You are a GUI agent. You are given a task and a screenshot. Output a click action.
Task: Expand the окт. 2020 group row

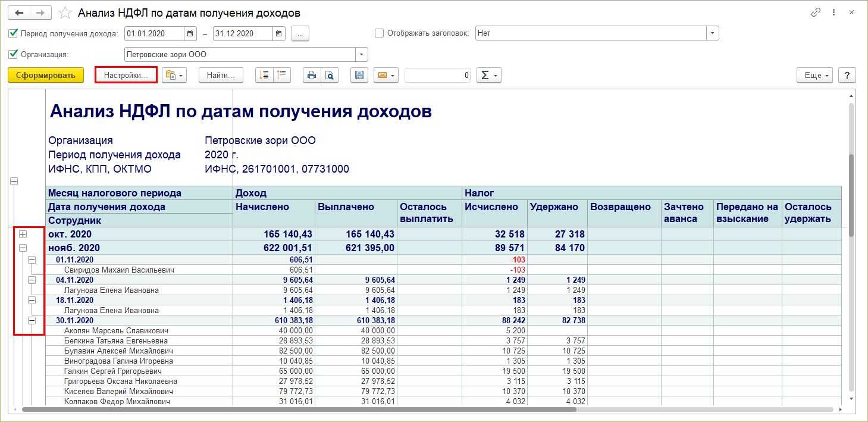[23, 235]
